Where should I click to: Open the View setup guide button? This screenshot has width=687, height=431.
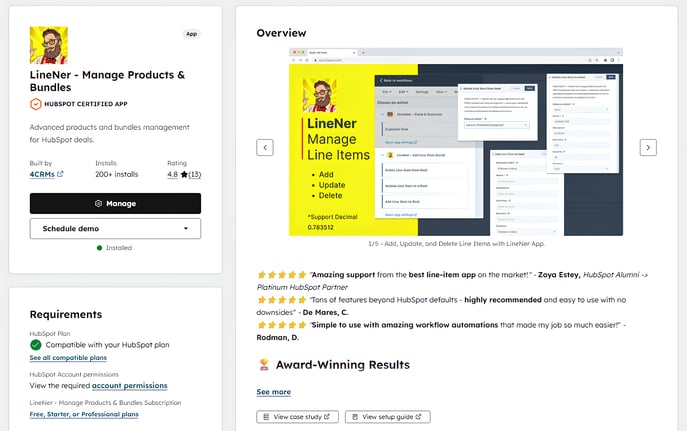(x=387, y=417)
